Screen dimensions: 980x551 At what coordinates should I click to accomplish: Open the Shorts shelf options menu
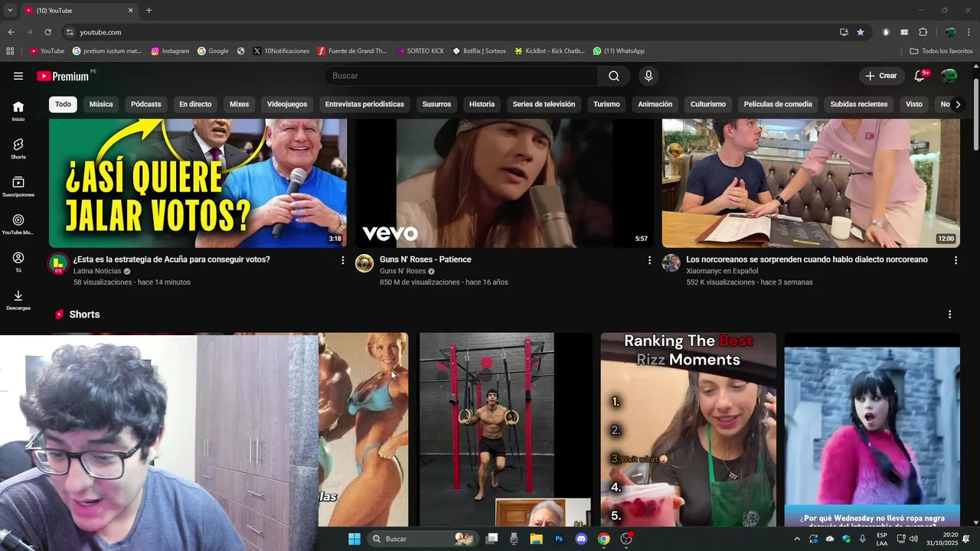click(949, 315)
